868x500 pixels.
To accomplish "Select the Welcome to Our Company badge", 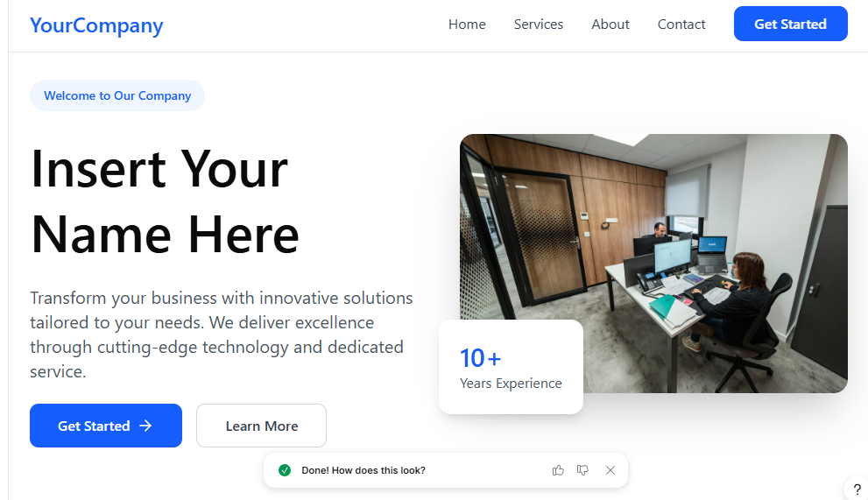I will [x=117, y=95].
